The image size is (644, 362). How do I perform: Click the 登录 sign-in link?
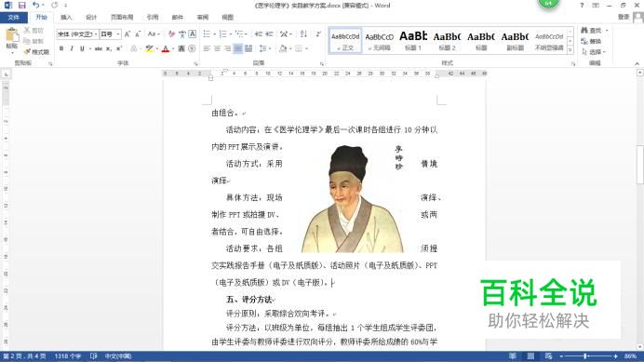(x=624, y=17)
